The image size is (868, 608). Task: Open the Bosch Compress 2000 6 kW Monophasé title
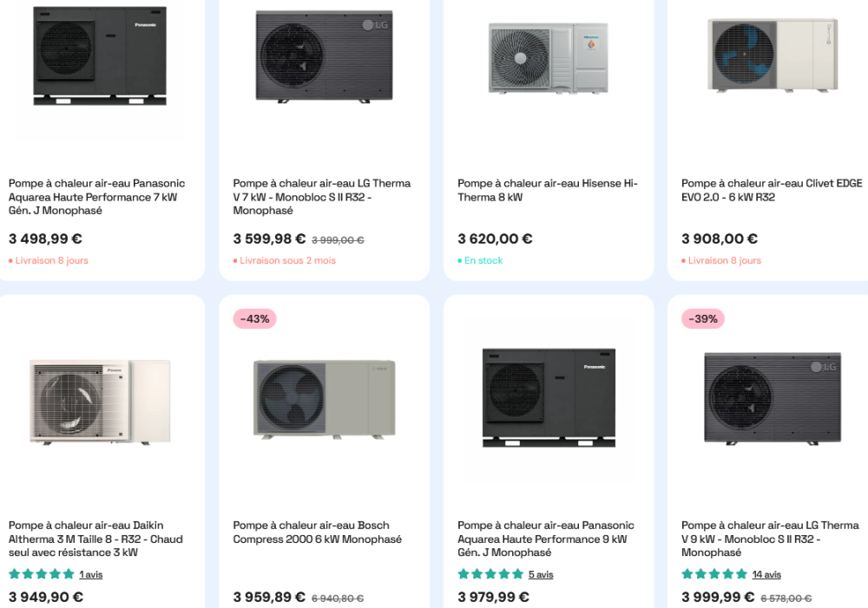[x=317, y=533]
